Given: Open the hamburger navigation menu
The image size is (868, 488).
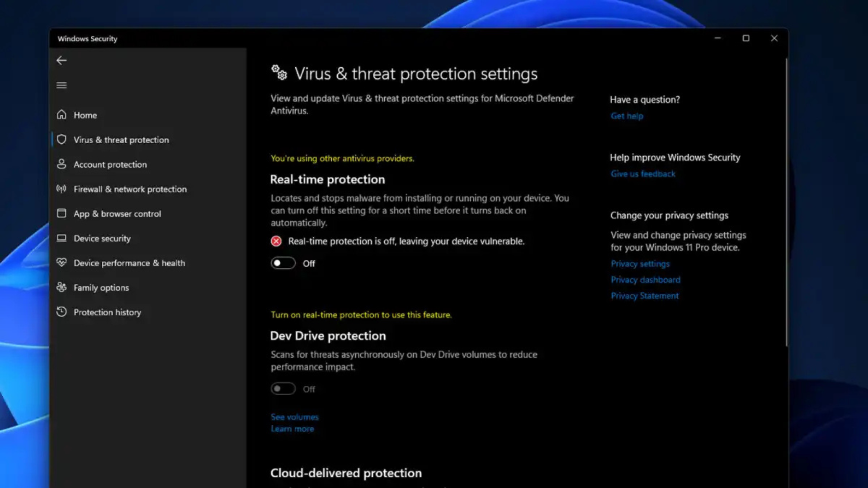Looking at the screenshot, I should [x=61, y=85].
